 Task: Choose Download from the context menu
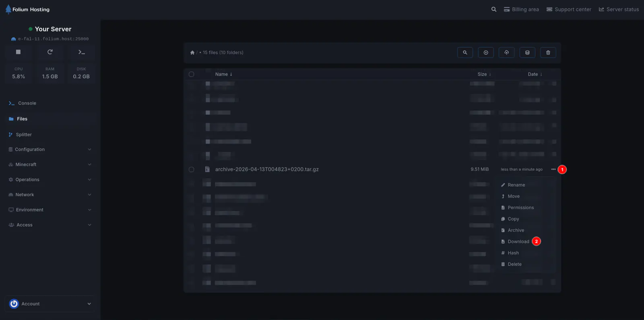(x=518, y=242)
